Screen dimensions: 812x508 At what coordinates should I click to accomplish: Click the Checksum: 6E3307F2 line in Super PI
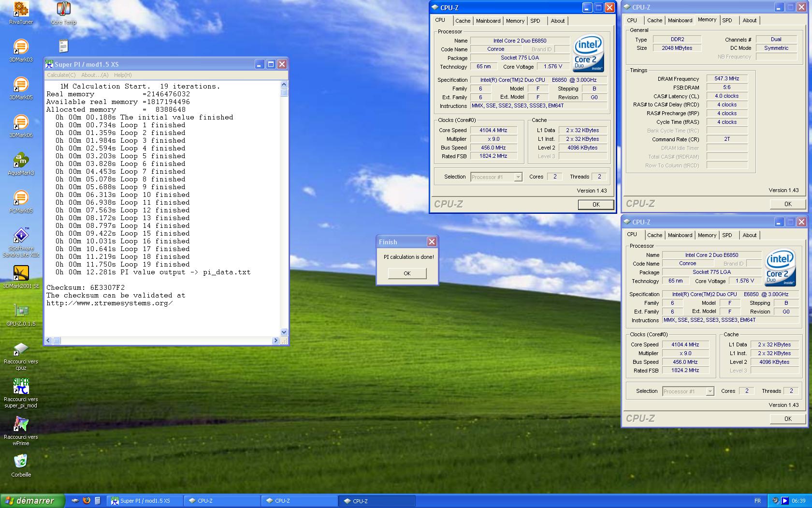pos(86,287)
